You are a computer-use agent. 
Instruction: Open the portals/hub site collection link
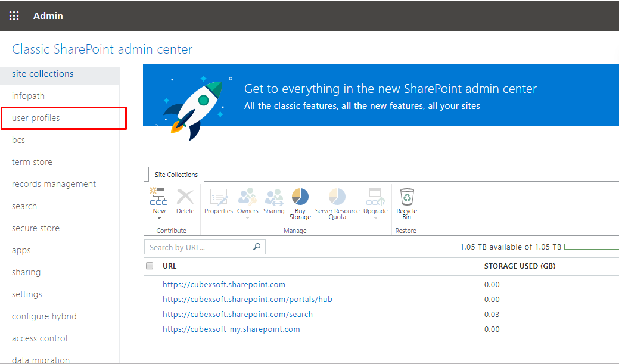coord(247,300)
